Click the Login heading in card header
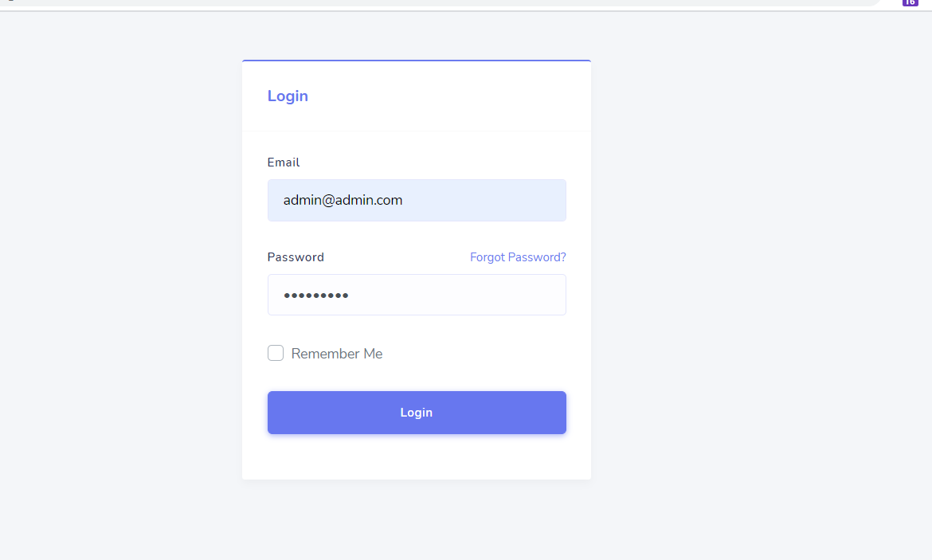932x560 pixels. coord(288,96)
